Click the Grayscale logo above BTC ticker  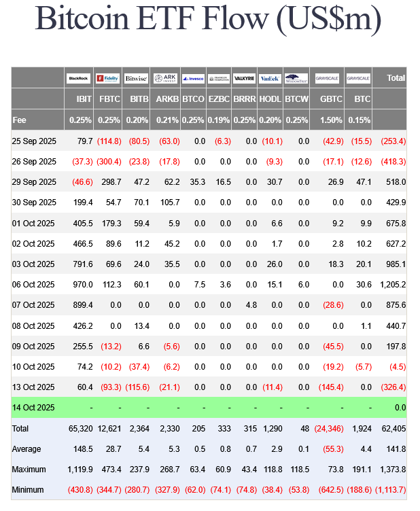(358, 78)
